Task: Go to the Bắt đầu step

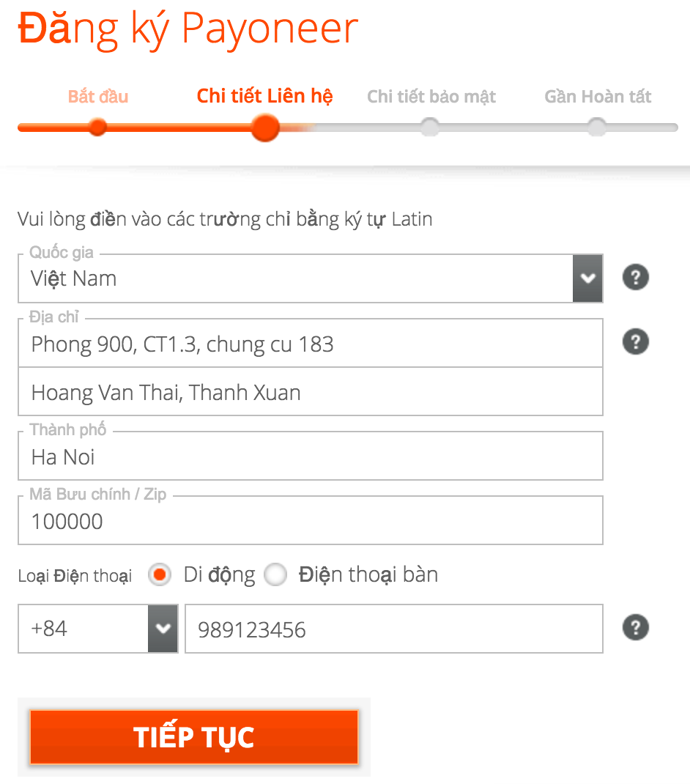Action: [98, 97]
